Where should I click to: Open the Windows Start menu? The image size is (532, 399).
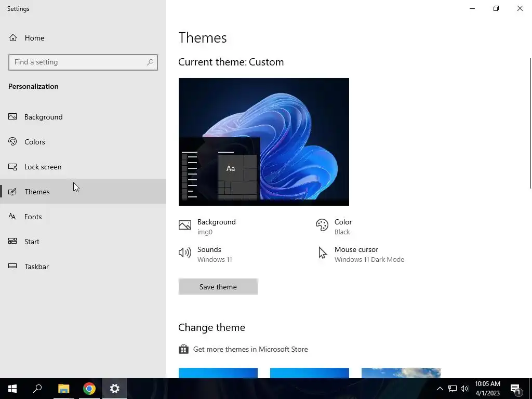tap(12, 389)
